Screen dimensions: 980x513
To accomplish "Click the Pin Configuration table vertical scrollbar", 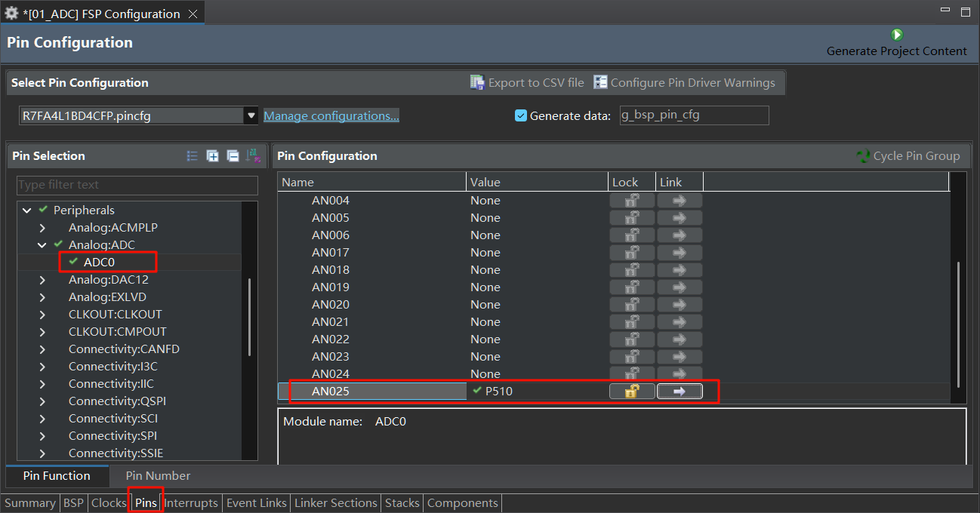I will 957,324.
